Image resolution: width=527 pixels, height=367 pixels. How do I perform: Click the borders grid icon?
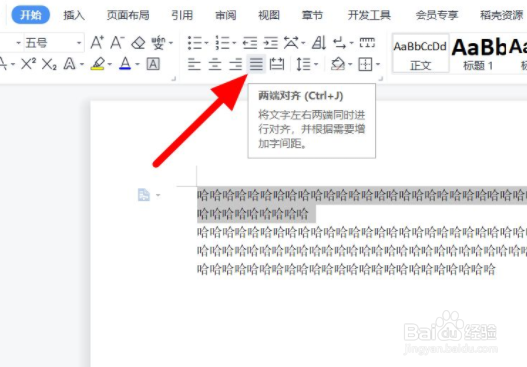tap(365, 64)
